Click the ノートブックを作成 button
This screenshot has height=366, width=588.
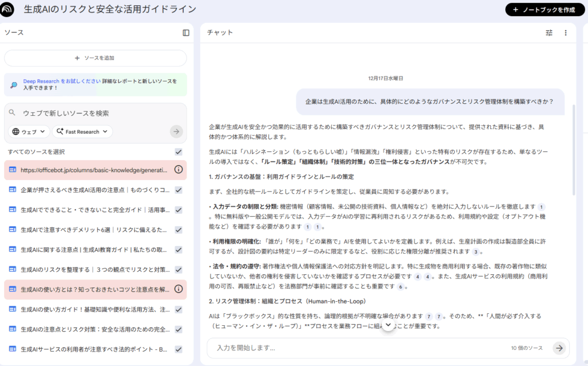pos(544,10)
